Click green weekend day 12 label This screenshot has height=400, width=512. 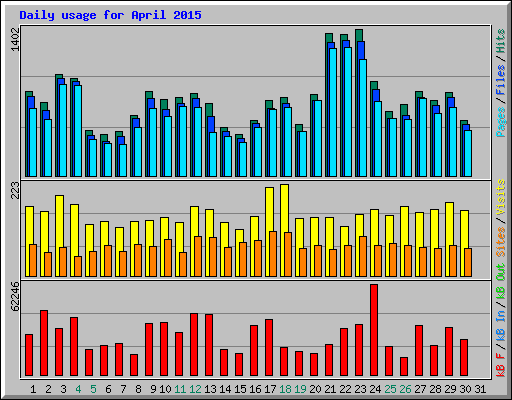pyautogui.click(x=195, y=389)
